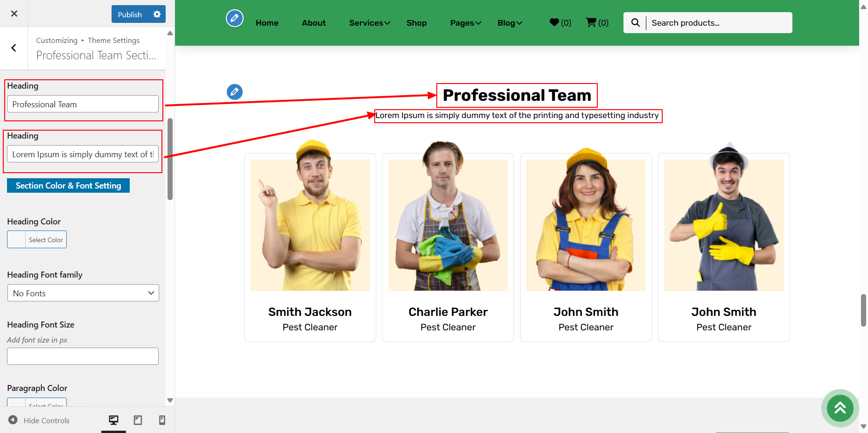Switch to desktop preview mode
868x433 pixels.
tap(113, 420)
